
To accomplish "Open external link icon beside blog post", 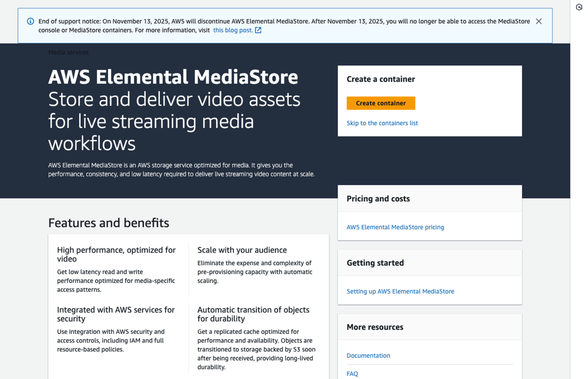I will click(258, 30).
